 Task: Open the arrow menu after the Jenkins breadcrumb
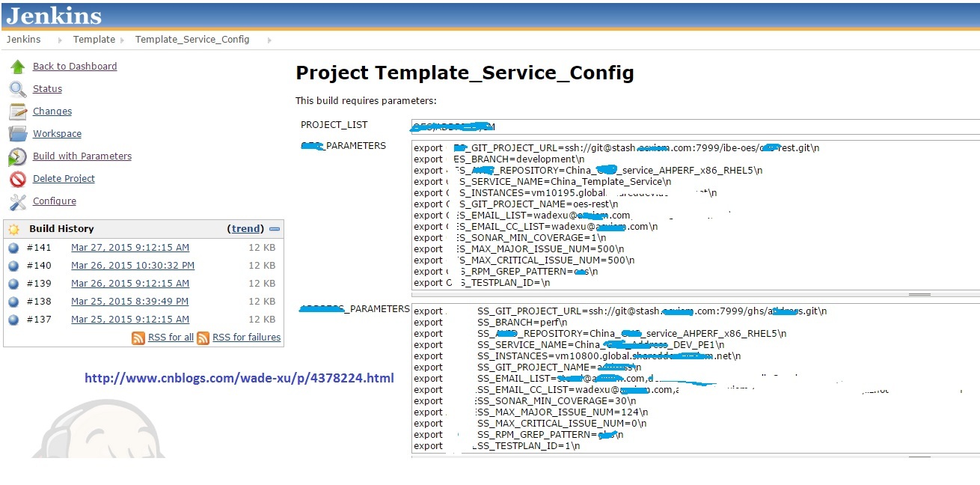point(61,40)
